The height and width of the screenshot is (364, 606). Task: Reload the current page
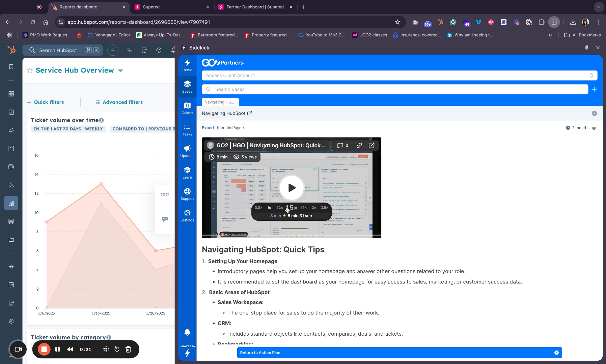[33, 22]
